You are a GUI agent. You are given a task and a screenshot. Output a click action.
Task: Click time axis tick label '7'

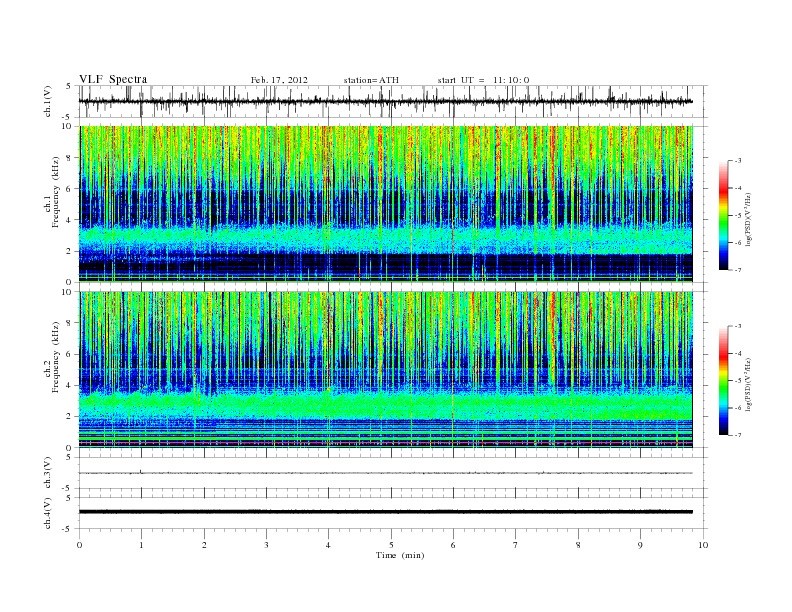click(x=515, y=545)
